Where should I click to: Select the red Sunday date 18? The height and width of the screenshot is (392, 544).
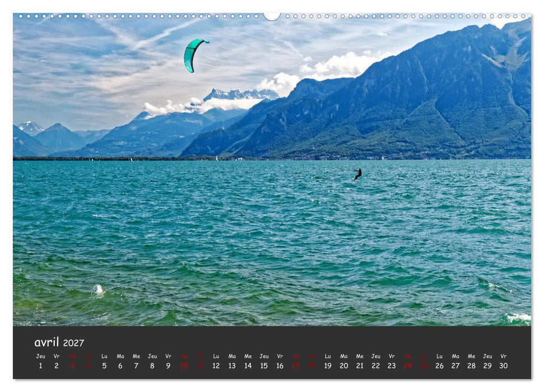312,366
